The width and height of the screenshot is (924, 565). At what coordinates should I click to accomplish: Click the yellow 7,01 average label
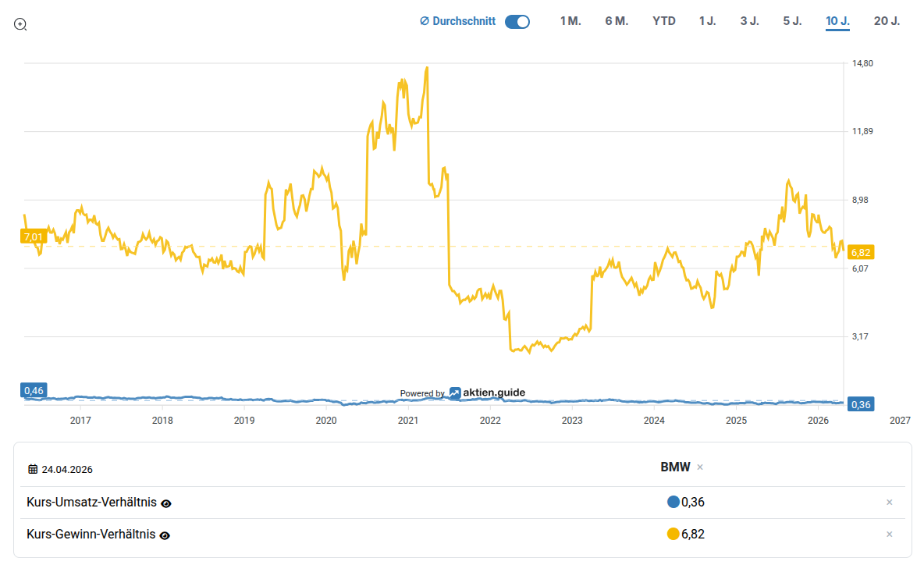[x=34, y=236]
